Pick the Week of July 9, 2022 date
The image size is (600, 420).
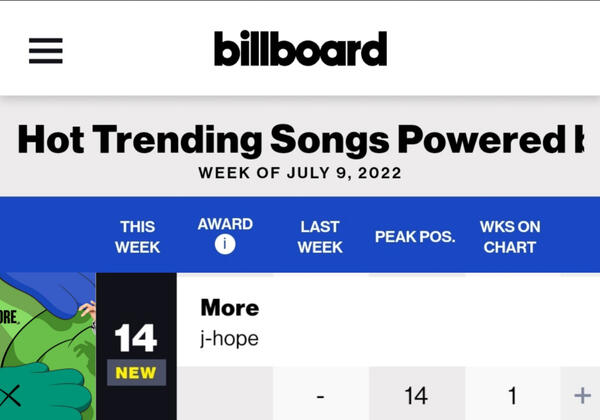coord(300,173)
